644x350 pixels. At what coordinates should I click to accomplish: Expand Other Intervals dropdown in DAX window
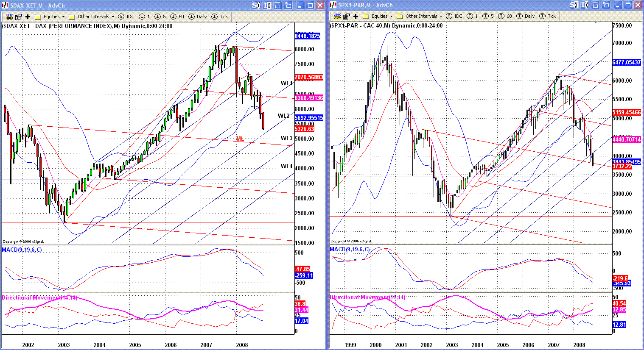click(x=92, y=17)
